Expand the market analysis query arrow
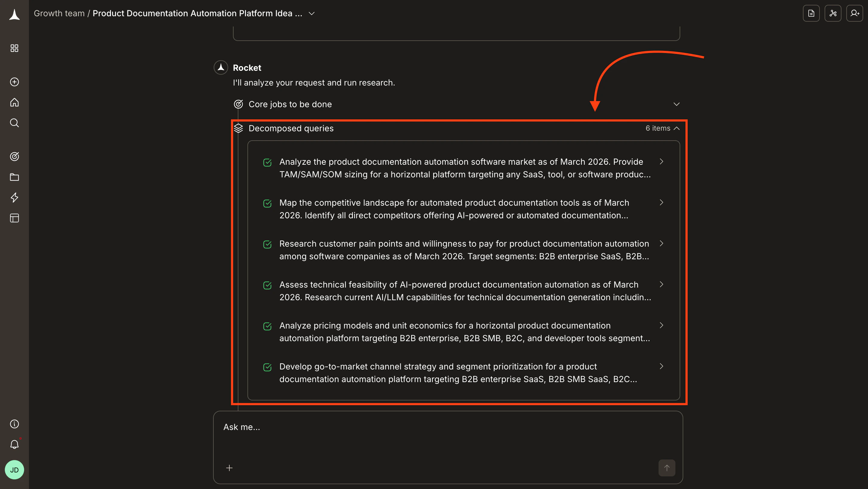The image size is (868, 489). [x=661, y=161]
